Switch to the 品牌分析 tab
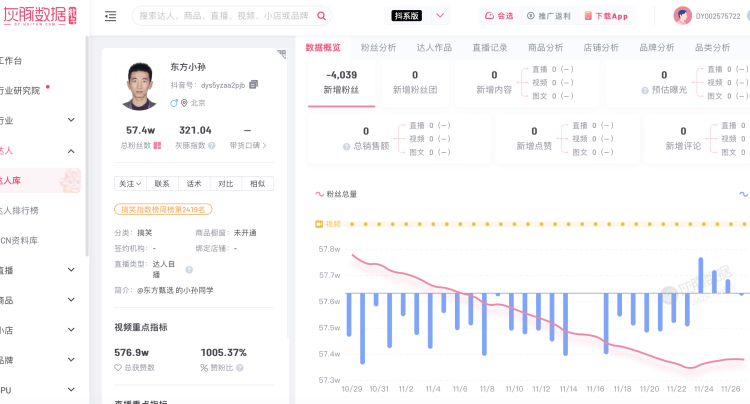Screen dimensions: 750x404 point(657,47)
